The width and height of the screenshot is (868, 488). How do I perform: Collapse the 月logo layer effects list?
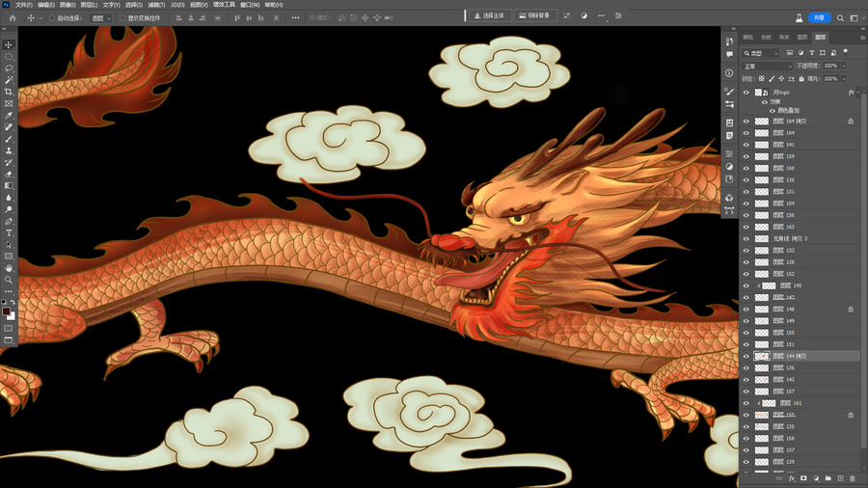(x=858, y=93)
